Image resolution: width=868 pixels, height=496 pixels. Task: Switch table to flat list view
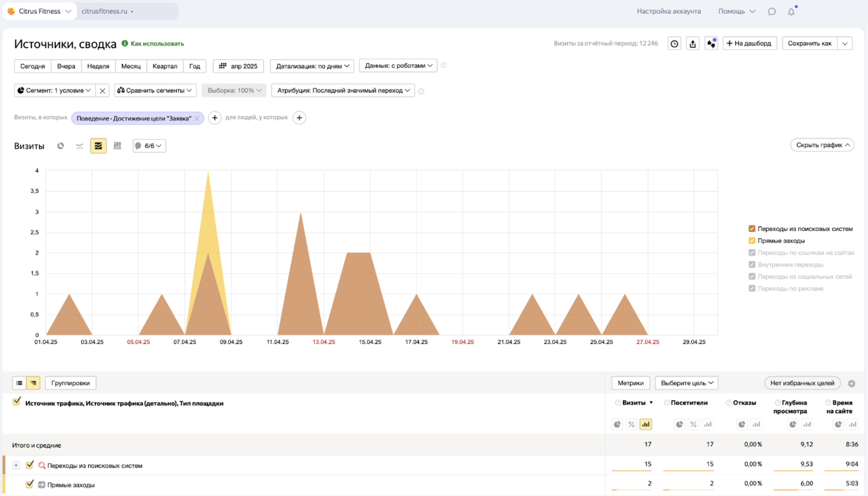19,383
